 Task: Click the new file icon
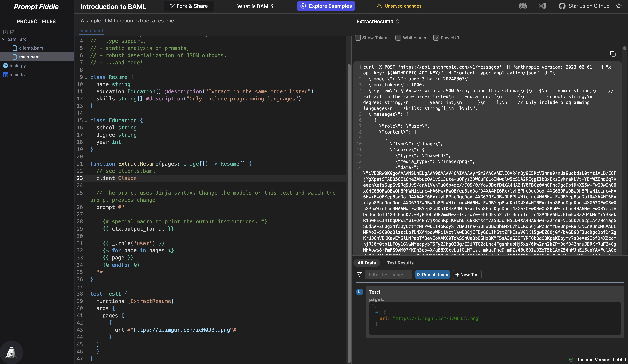[12, 32]
